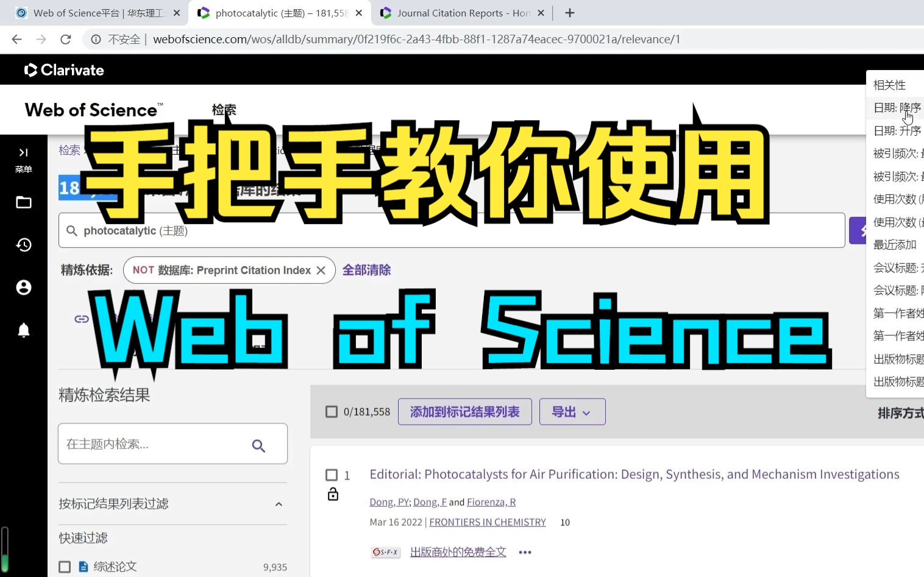Click the Mar 16 2022 date text
This screenshot has height=577, width=924.
pos(396,522)
